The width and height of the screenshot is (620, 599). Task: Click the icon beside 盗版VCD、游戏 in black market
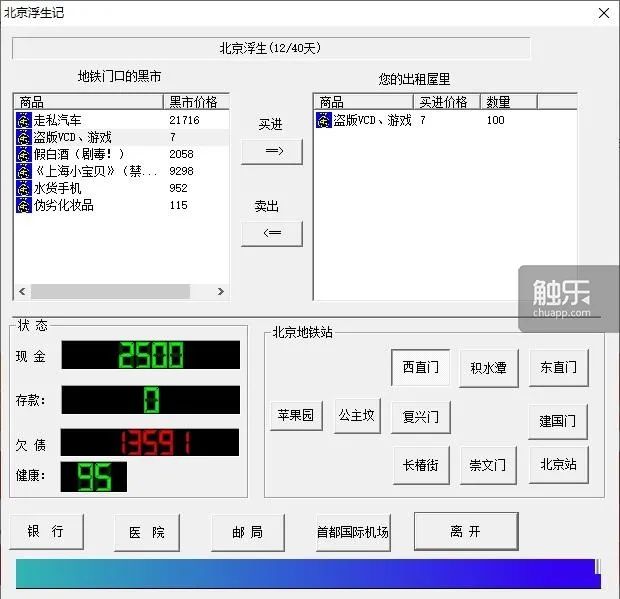[24, 137]
